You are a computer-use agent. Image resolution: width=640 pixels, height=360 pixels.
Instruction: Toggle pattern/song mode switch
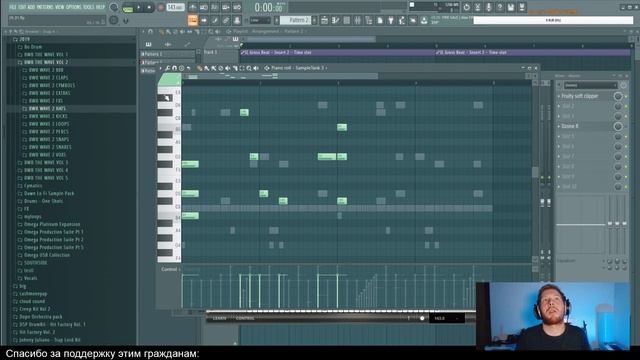pyautogui.click(x=128, y=7)
